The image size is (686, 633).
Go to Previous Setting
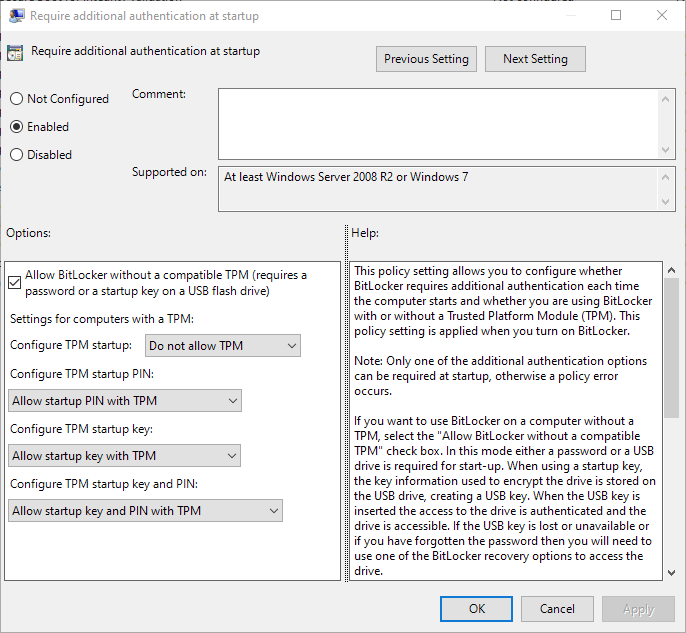click(426, 59)
